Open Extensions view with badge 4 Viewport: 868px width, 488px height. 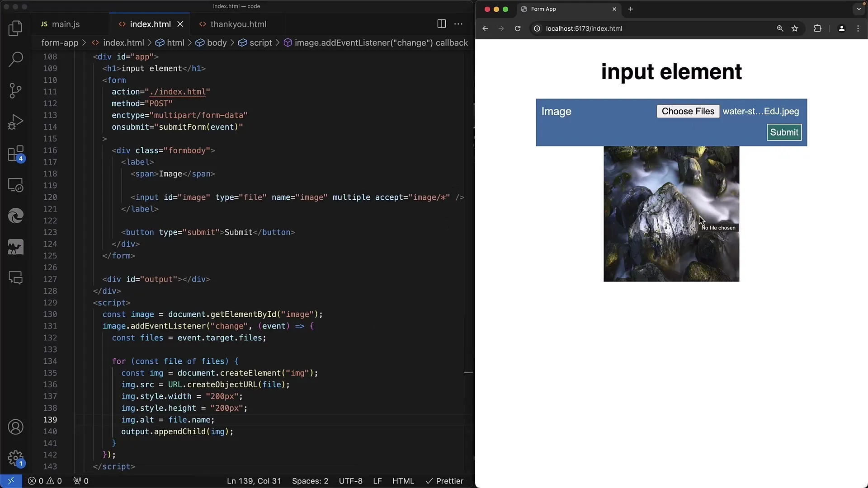point(15,154)
